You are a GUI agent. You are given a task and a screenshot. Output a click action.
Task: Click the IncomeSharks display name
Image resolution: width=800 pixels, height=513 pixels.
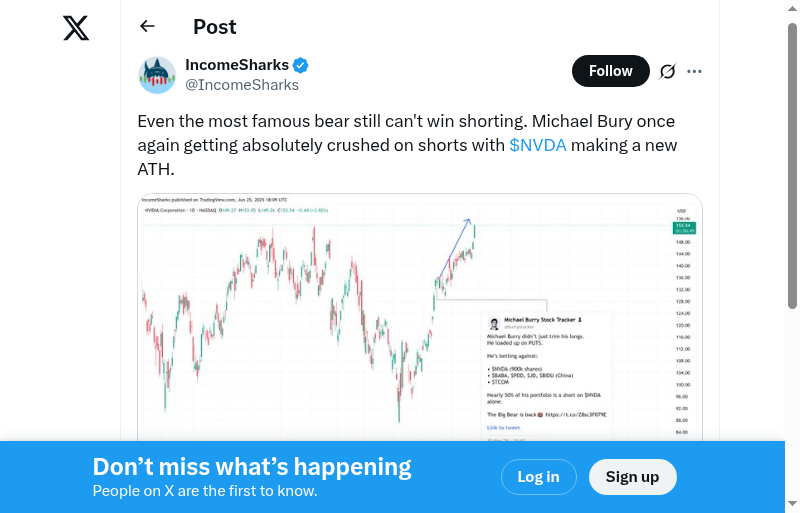pyautogui.click(x=237, y=65)
